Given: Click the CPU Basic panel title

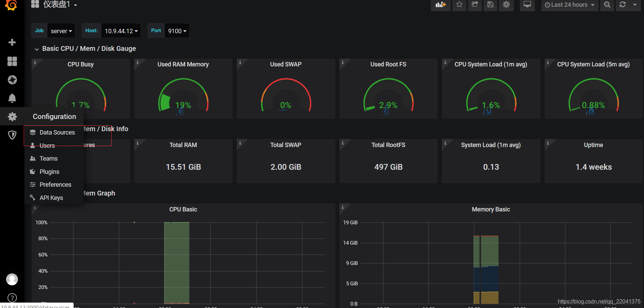Looking at the screenshot, I should [x=183, y=209].
